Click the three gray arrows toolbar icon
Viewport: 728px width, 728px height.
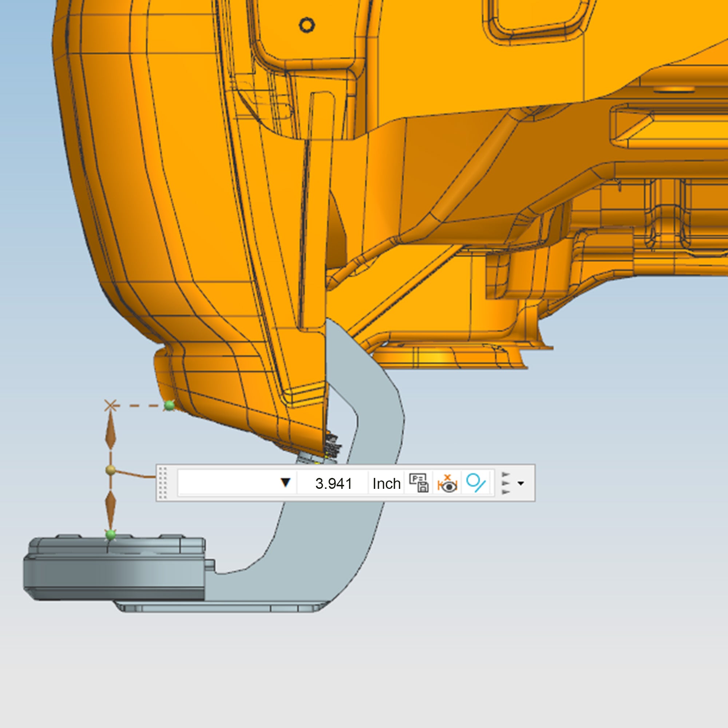[x=506, y=483]
